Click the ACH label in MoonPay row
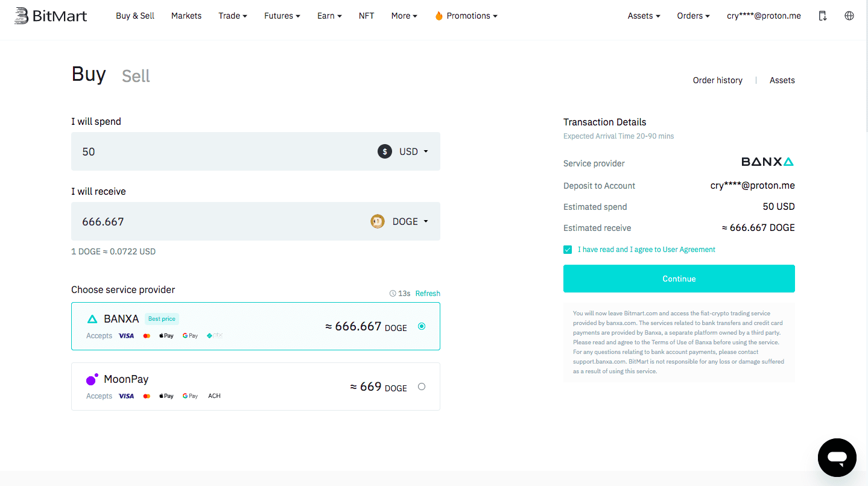This screenshot has height=486, width=868. [x=214, y=396]
